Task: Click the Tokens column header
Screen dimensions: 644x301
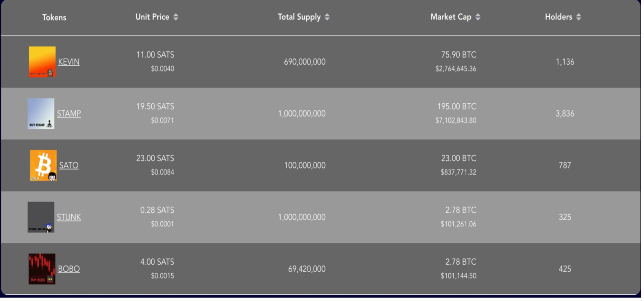Action: tap(54, 18)
